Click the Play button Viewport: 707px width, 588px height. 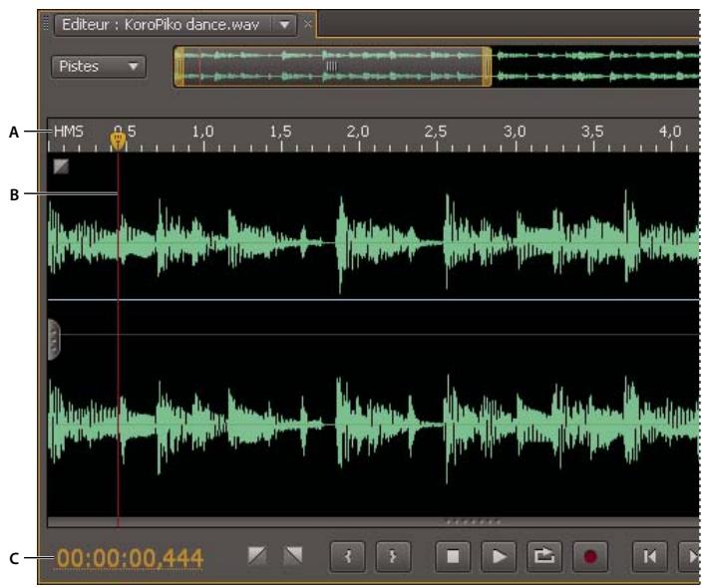tap(499, 557)
